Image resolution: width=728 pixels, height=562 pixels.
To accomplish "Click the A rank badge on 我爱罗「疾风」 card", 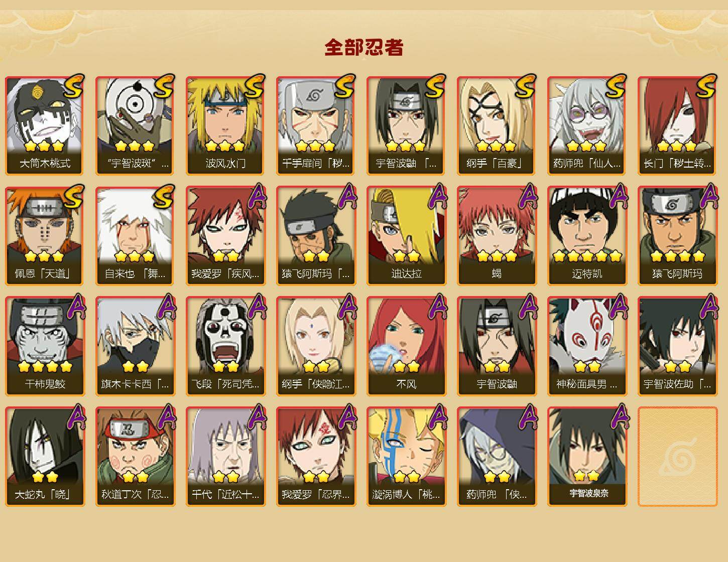I will tap(256, 197).
